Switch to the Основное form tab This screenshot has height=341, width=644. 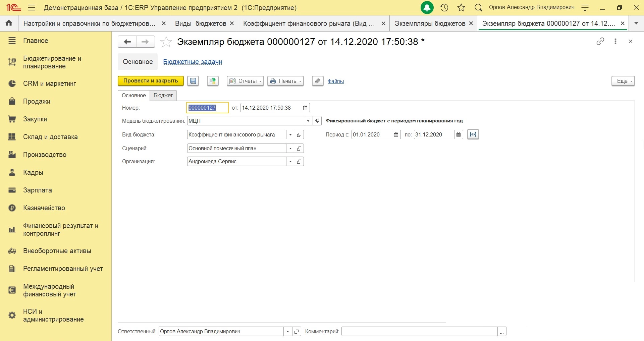pyautogui.click(x=134, y=95)
